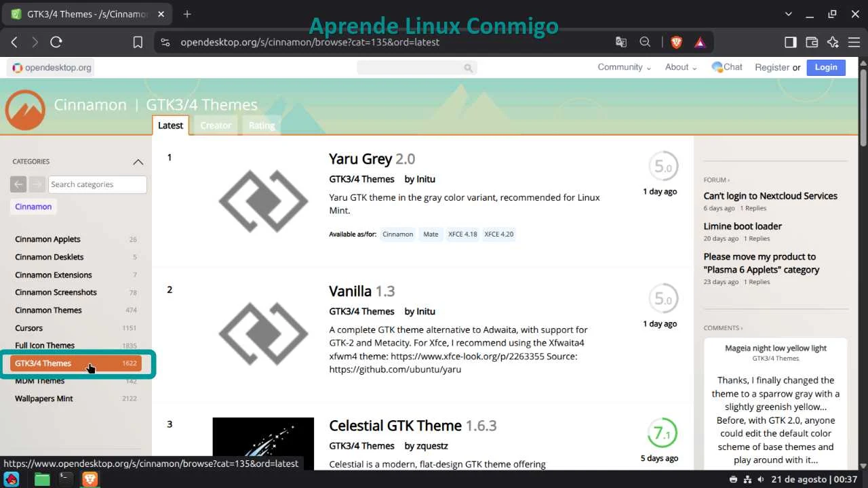Click XFCE 4.18 tag under Yaru Grey
The image size is (868, 488).
tap(462, 235)
